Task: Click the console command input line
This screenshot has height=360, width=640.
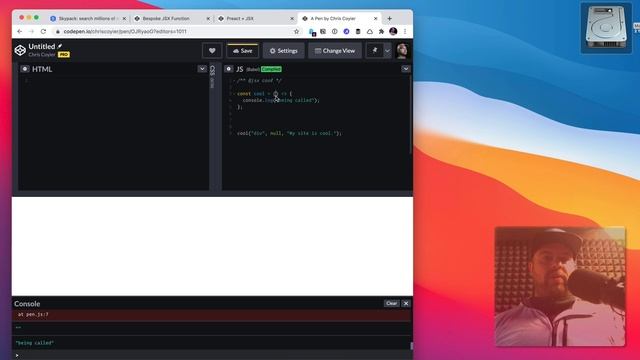Action: coord(212,355)
